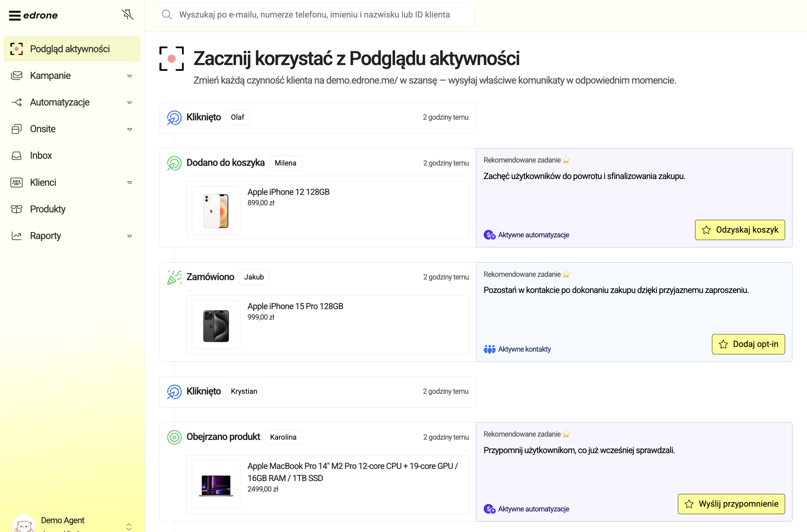
Task: Toggle the sidebar pin icon
Action: [x=127, y=14]
